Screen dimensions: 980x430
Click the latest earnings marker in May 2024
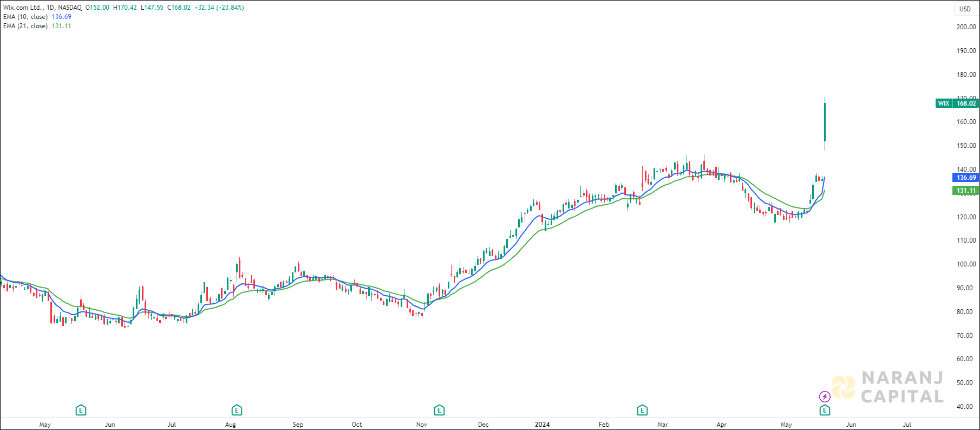pyautogui.click(x=825, y=410)
